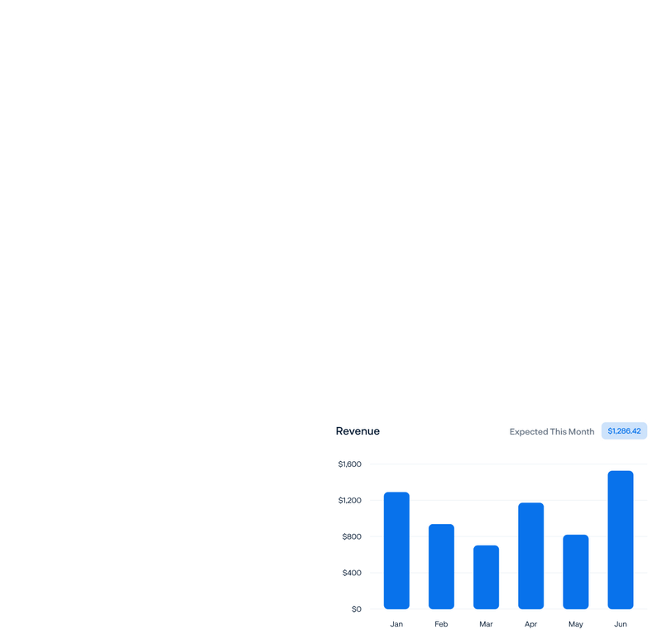Click the Expected This Month label
This screenshot has width=662, height=644.
tap(551, 431)
